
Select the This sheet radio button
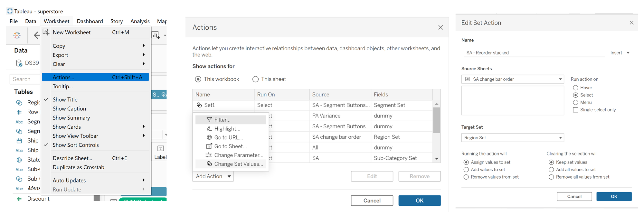[256, 79]
